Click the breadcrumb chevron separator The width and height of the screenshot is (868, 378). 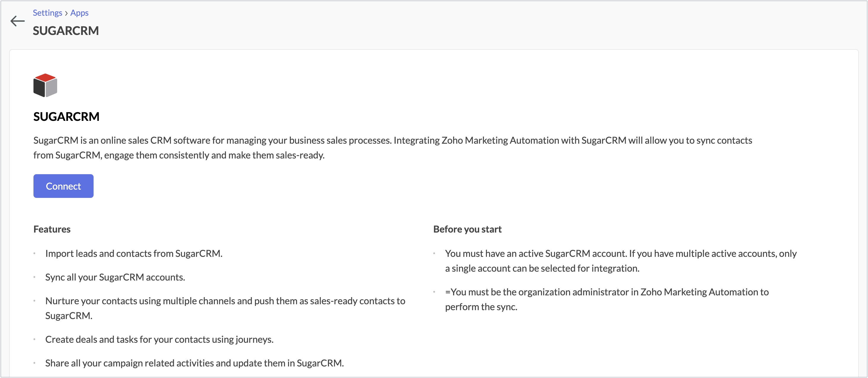click(x=66, y=13)
